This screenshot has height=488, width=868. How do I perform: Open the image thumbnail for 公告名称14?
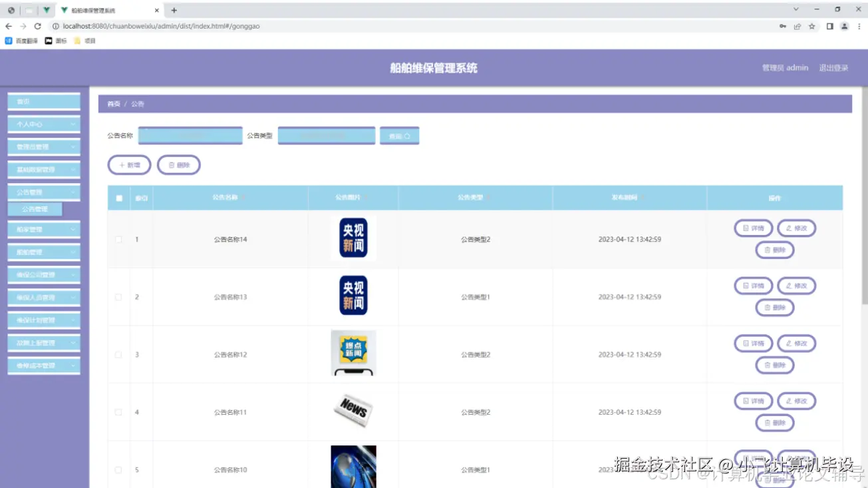point(353,238)
